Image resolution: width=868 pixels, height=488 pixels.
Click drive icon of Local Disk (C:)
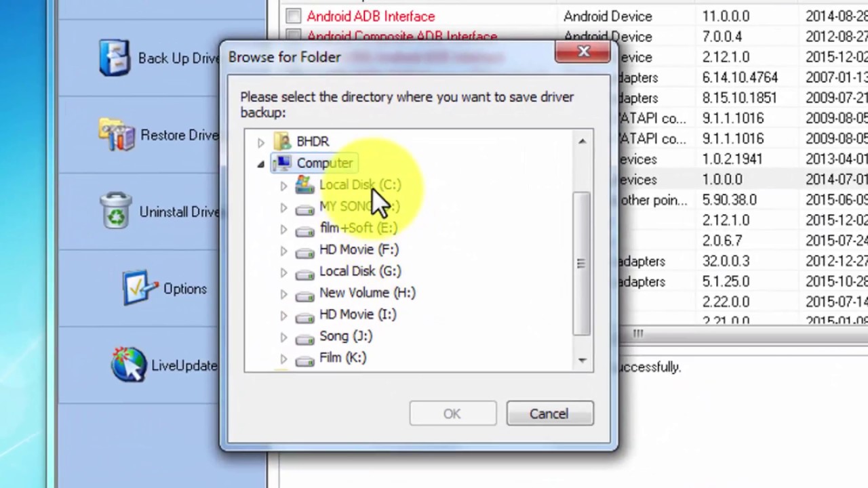[304, 184]
